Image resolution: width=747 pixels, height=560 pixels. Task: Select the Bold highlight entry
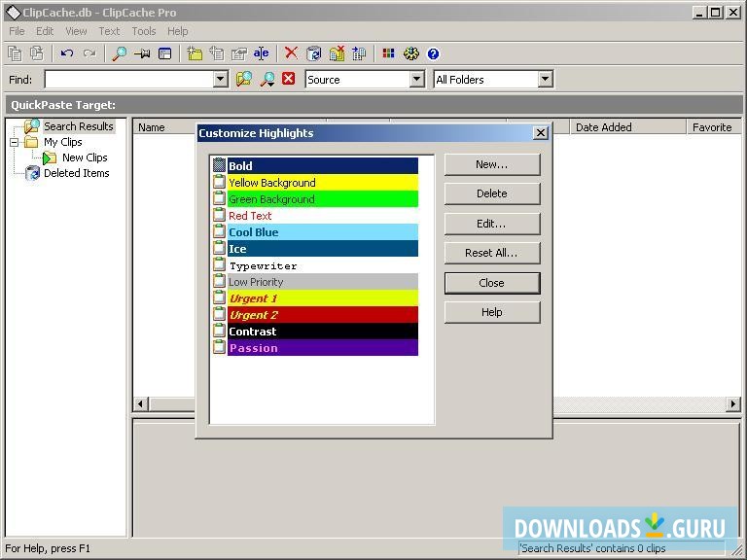coord(315,165)
